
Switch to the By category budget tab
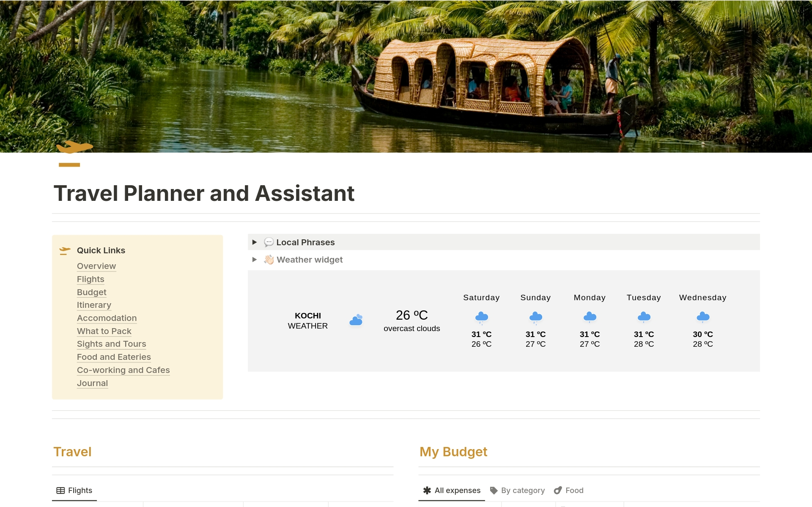point(517,491)
